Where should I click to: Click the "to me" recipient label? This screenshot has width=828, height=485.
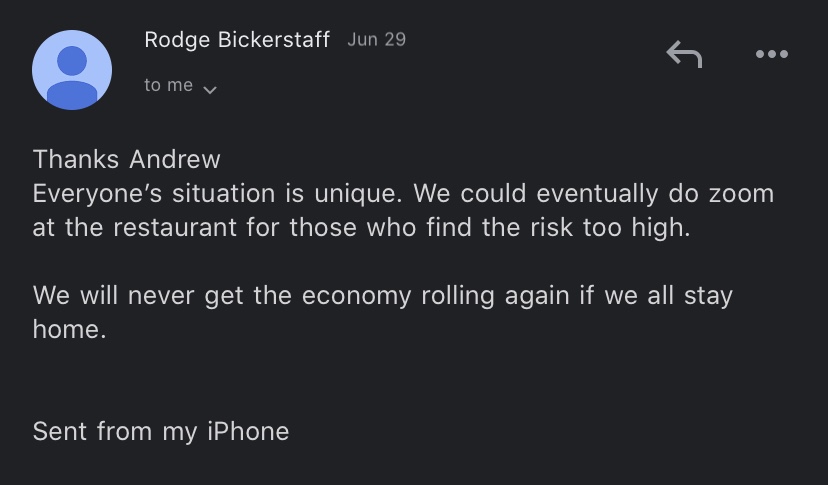(x=168, y=86)
